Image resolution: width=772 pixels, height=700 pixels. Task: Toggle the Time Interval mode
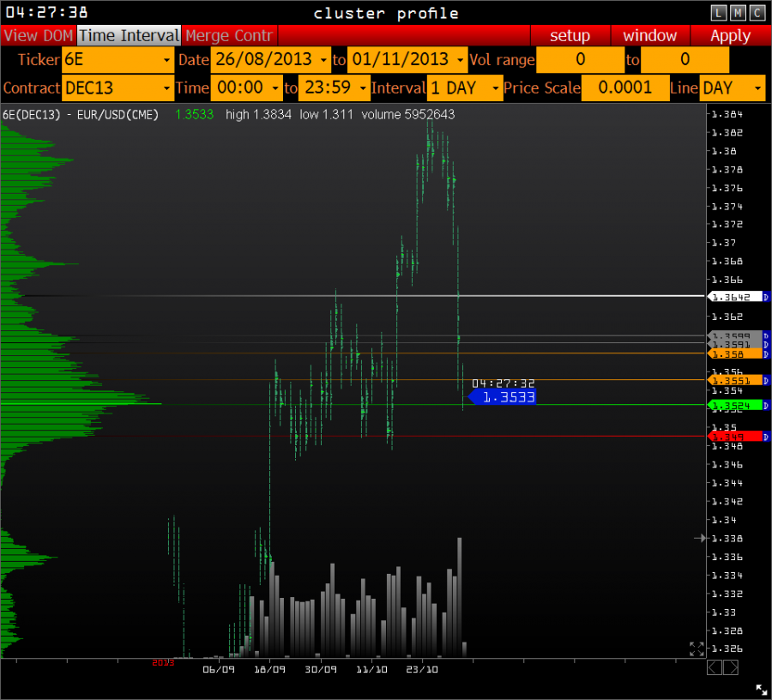tap(130, 35)
